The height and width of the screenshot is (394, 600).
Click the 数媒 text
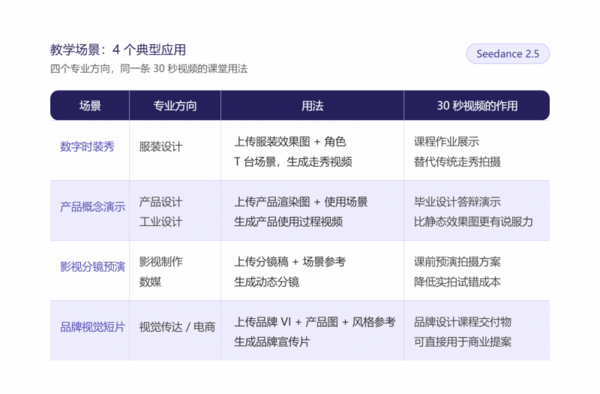tap(150, 282)
